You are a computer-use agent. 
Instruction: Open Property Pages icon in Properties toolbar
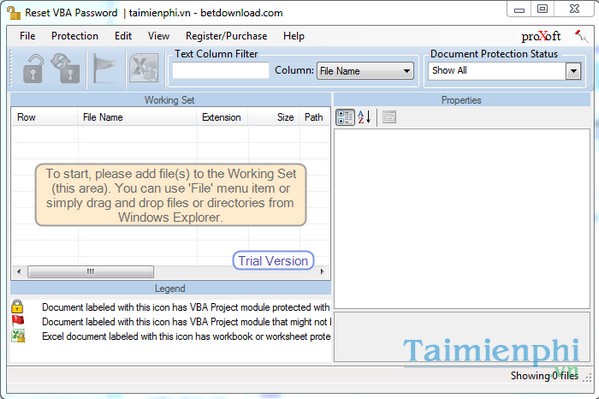point(389,117)
